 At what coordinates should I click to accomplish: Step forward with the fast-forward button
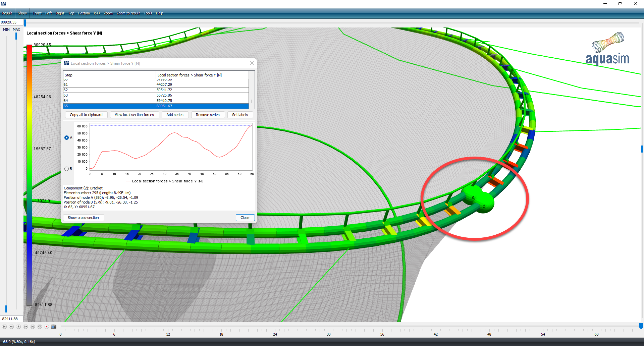25,327
